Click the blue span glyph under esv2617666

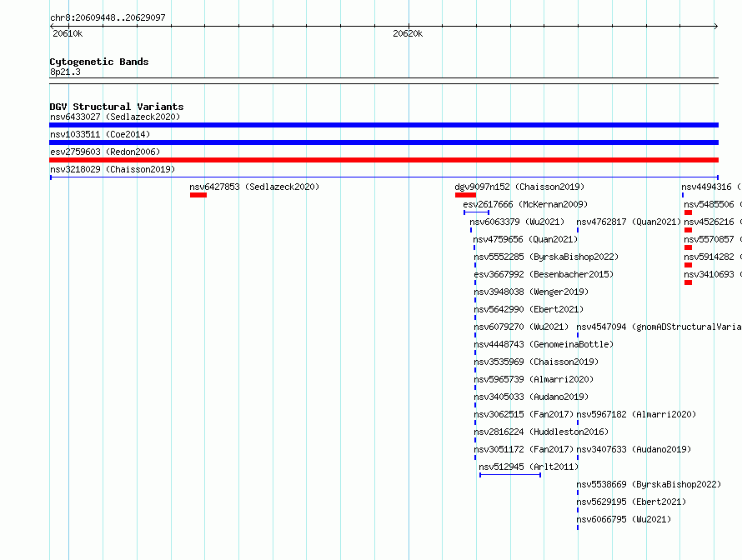tap(476, 212)
